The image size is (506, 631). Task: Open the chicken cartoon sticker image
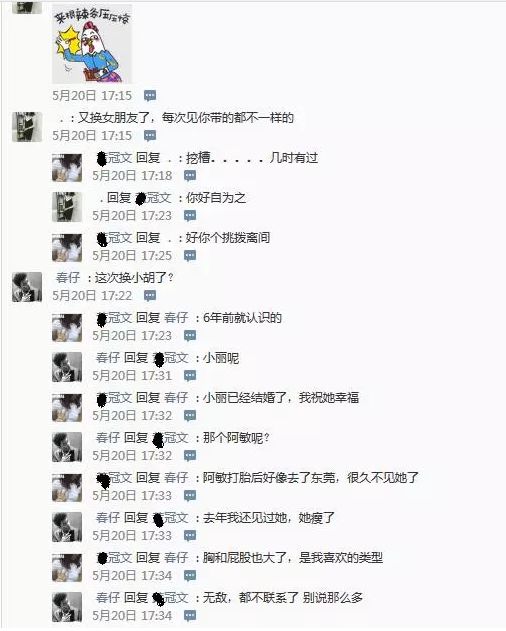(92, 44)
